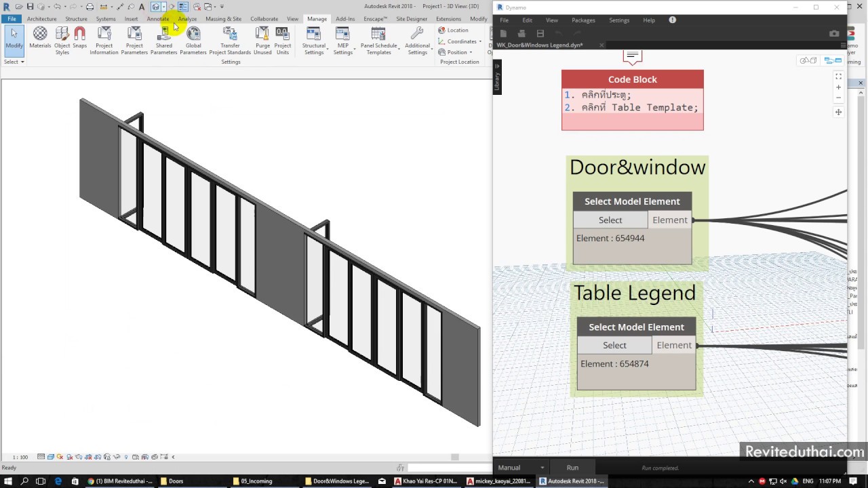Open the Dynamo Packages menu
This screenshot has height=488, width=868.
(583, 20)
